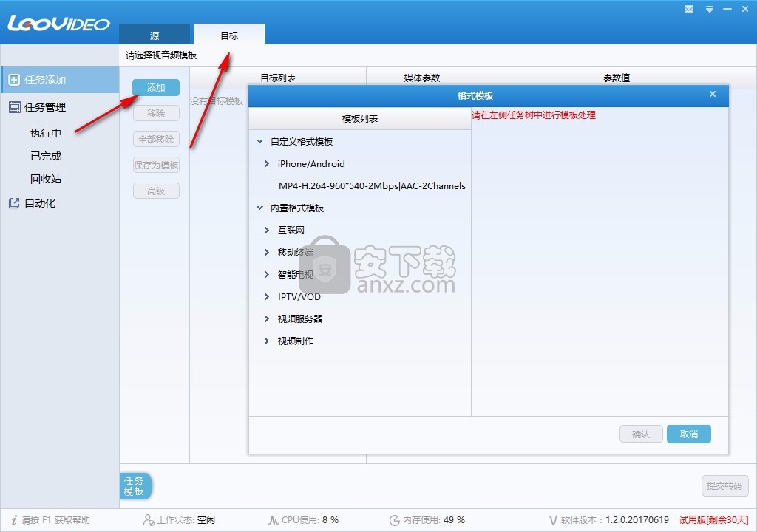Click the 请按 F1 获取帮助 text
The width and height of the screenshot is (757, 532).
point(55,520)
